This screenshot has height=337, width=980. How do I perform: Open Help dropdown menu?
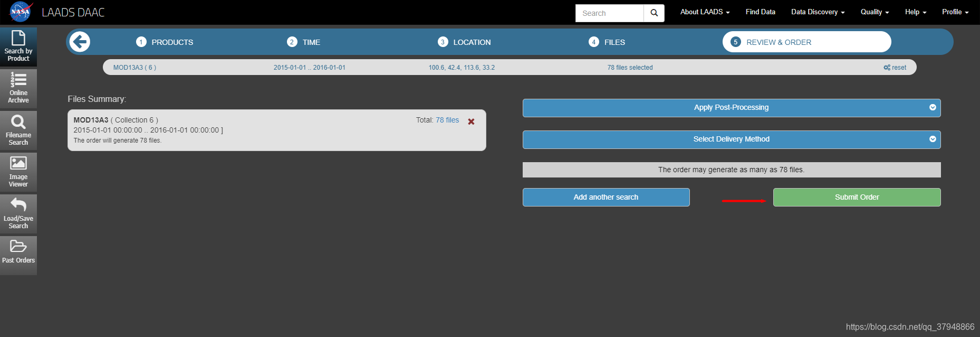coord(916,12)
